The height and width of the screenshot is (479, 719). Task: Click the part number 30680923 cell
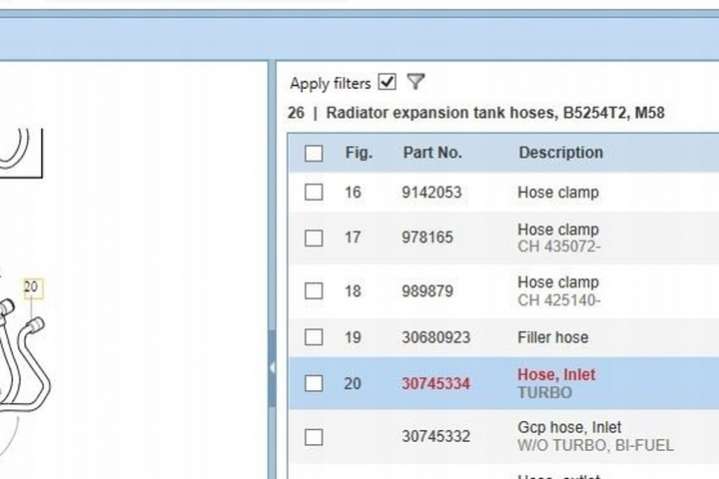pyautogui.click(x=436, y=337)
